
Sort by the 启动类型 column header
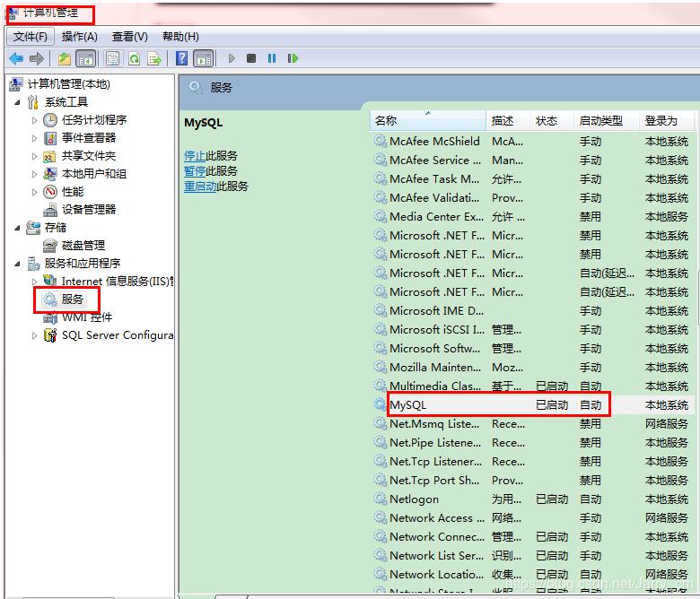click(607, 120)
